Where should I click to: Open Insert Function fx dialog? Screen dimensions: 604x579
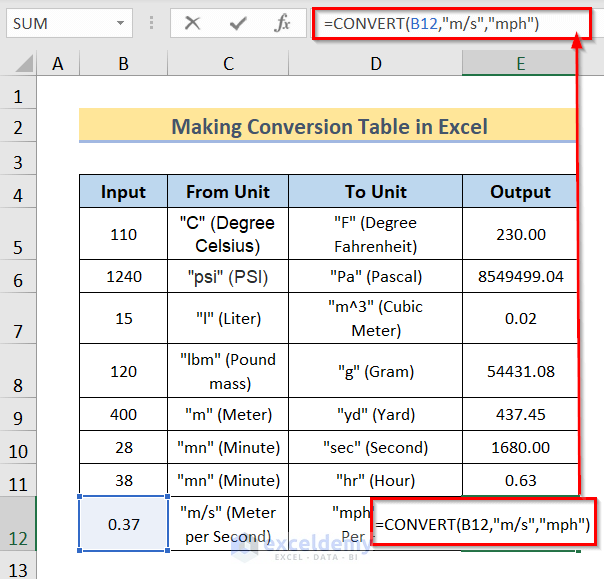282,23
